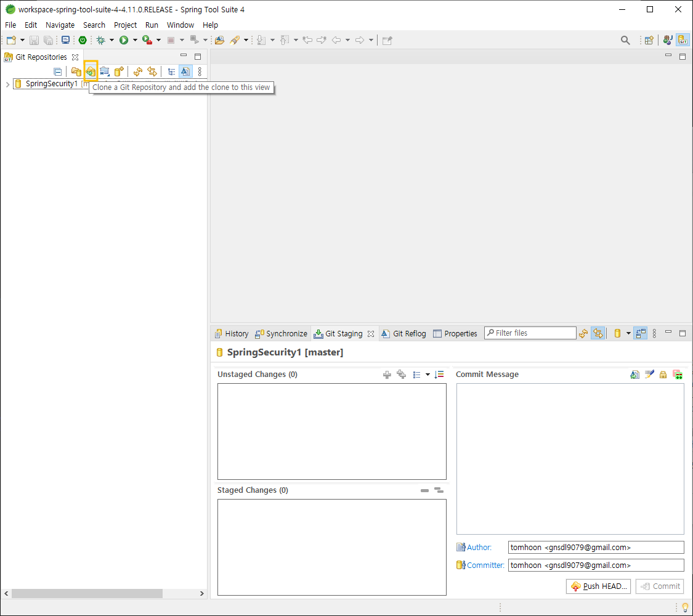Add selected files to index plus icon
The width and height of the screenshot is (693, 616).
pyautogui.click(x=387, y=375)
